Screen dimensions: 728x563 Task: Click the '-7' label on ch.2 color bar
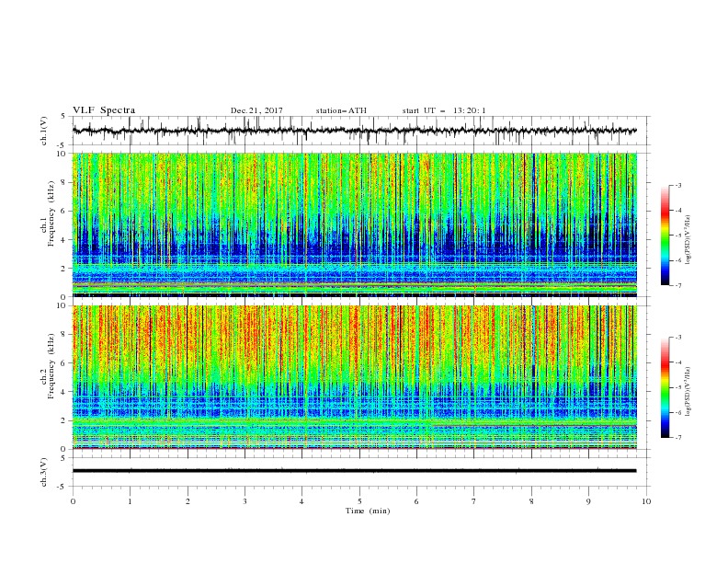[x=677, y=438]
